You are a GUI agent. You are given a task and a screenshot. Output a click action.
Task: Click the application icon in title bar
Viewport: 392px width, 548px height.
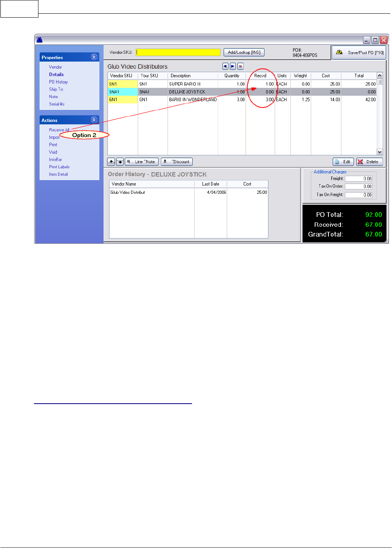pyautogui.click(x=39, y=40)
